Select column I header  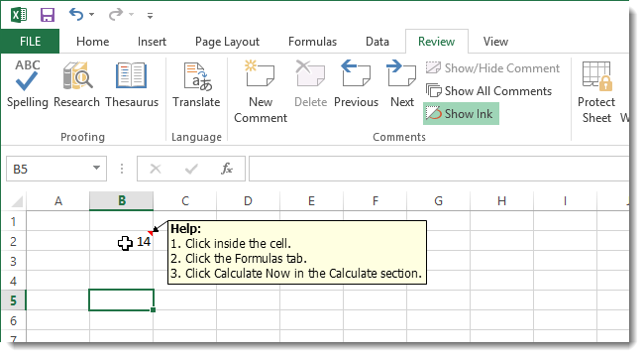(565, 201)
